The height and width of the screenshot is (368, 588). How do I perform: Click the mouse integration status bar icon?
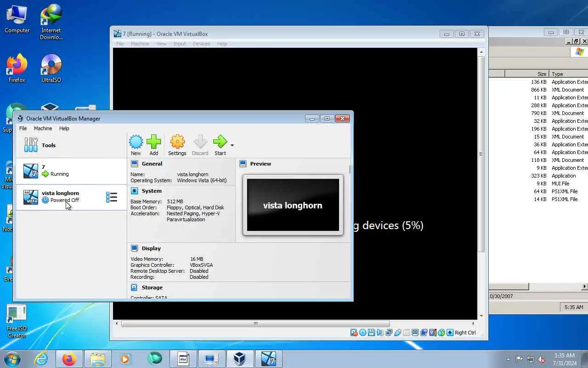coord(441,333)
